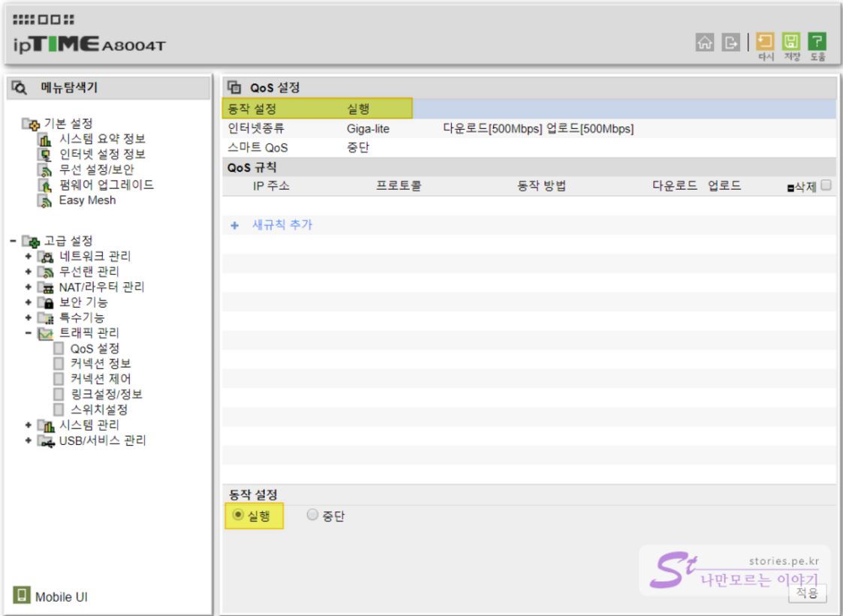Viewport: 843px width, 616px height.
Task: Click the 새규칙 추가 link
Action: 282,225
